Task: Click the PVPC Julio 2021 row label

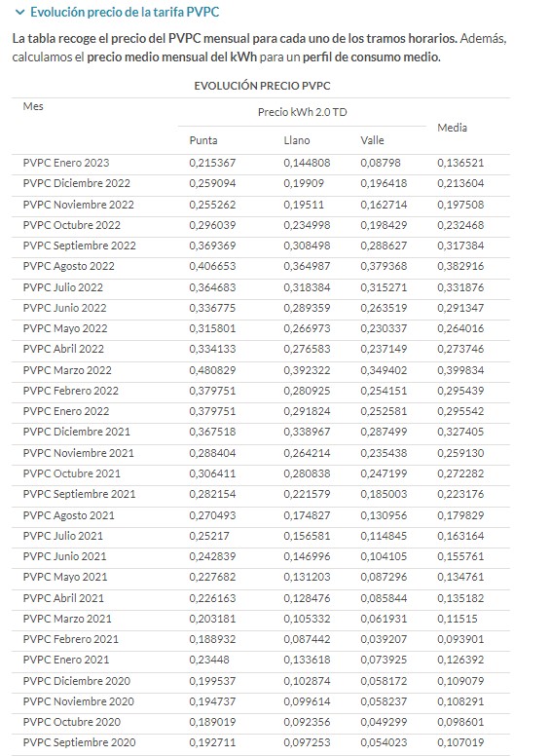Action: (x=63, y=536)
